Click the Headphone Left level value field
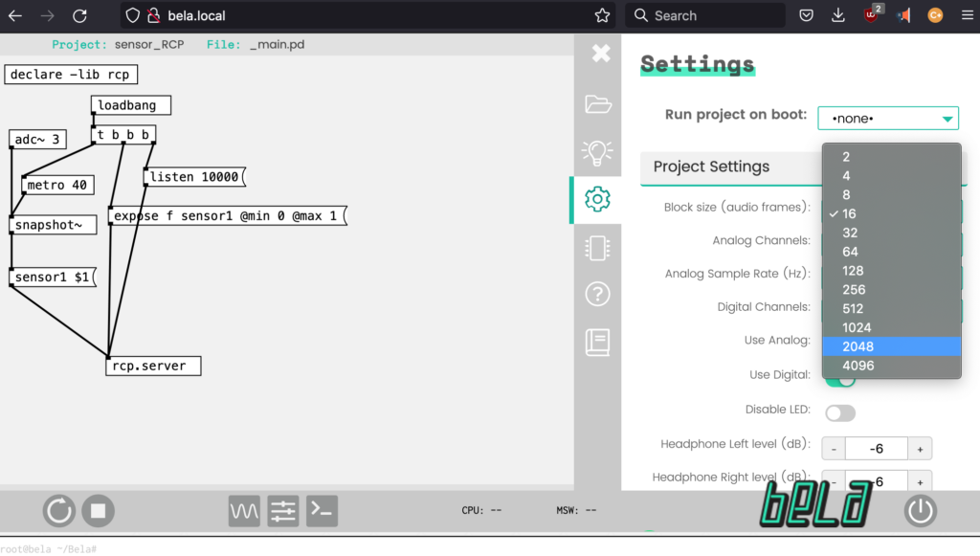 click(x=877, y=449)
